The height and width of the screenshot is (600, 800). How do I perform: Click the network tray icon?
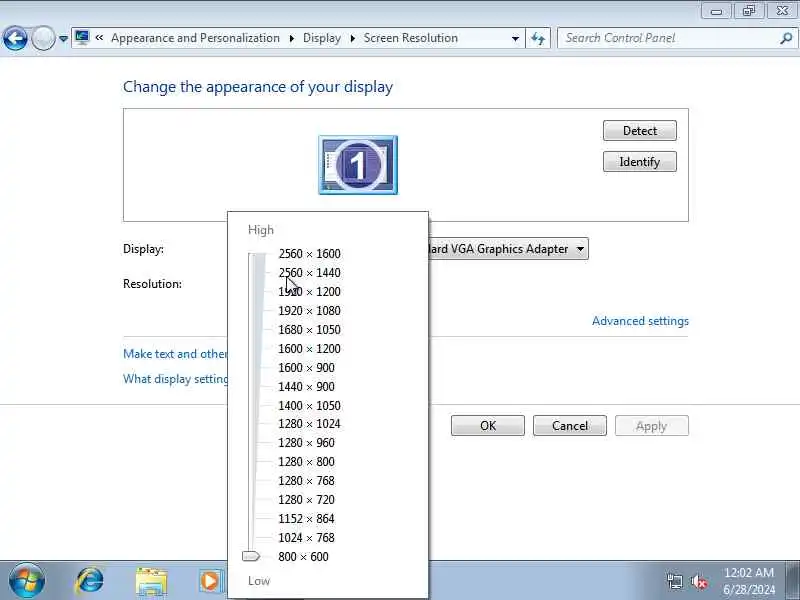[674, 581]
